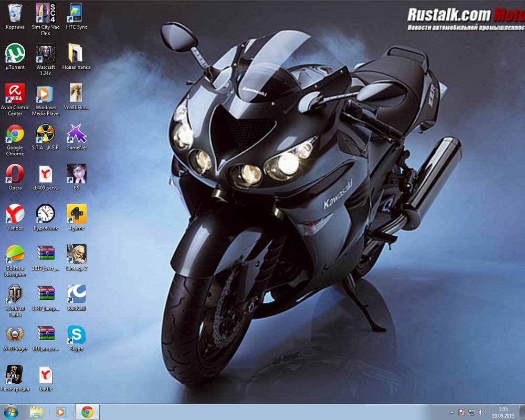The width and height of the screenshot is (525, 420).
Task: Open the Skype desktop shortcut
Action: pos(77,334)
